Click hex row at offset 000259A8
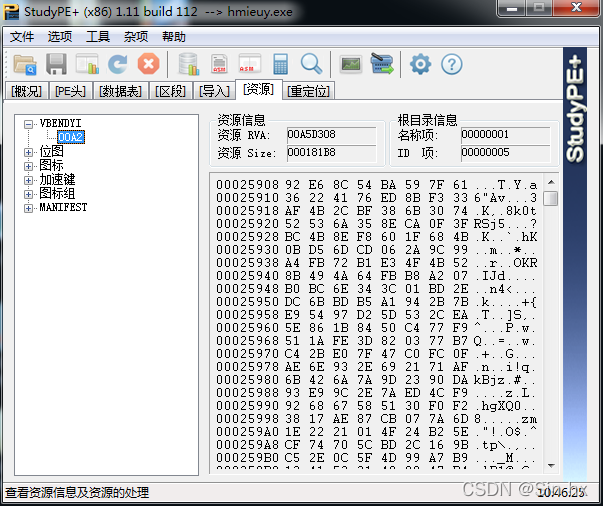 click(x=376, y=445)
